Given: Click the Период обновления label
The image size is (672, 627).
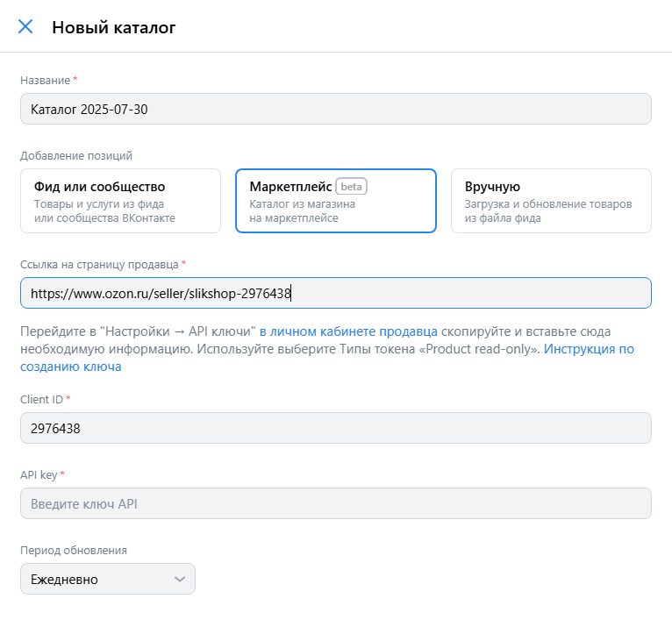Looking at the screenshot, I should click(74, 551).
